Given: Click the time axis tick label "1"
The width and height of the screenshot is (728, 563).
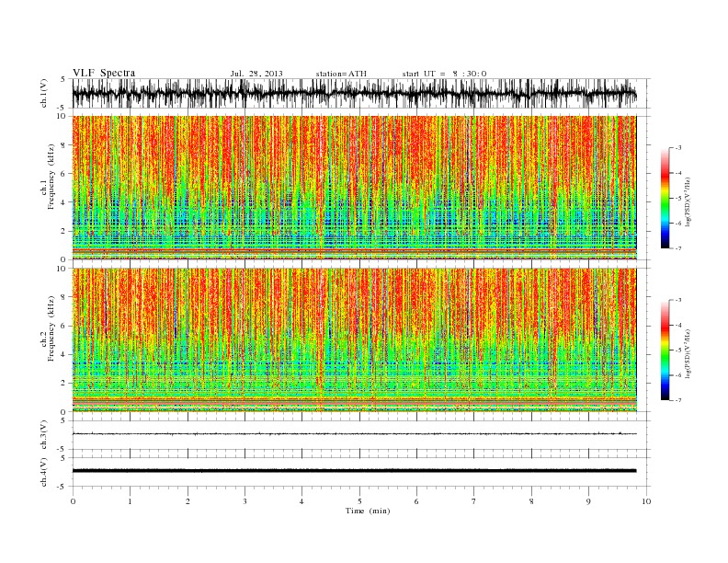Looking at the screenshot, I should (131, 501).
